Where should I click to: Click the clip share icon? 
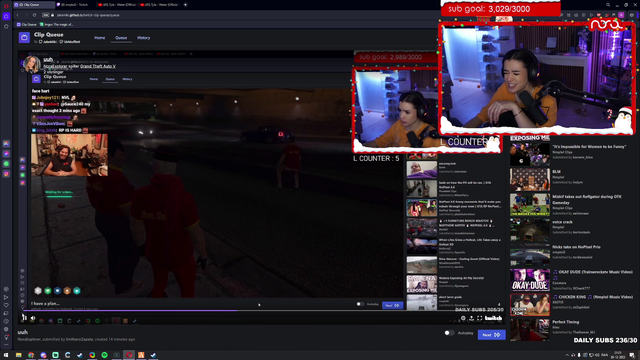coord(471,318)
